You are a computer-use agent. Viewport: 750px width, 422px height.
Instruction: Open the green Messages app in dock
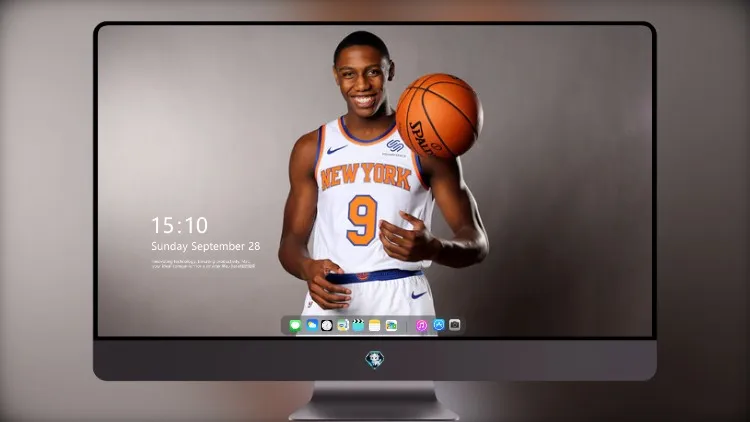[295, 325]
